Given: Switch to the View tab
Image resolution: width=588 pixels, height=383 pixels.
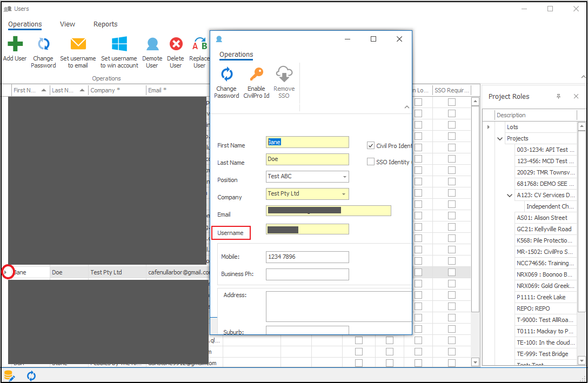Looking at the screenshot, I should click(68, 24).
